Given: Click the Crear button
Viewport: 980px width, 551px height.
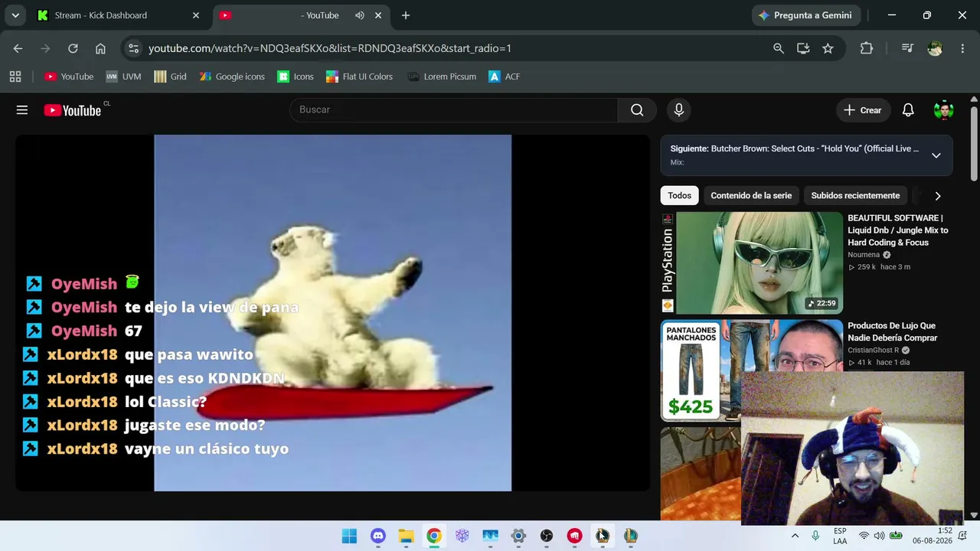Looking at the screenshot, I should (x=863, y=110).
